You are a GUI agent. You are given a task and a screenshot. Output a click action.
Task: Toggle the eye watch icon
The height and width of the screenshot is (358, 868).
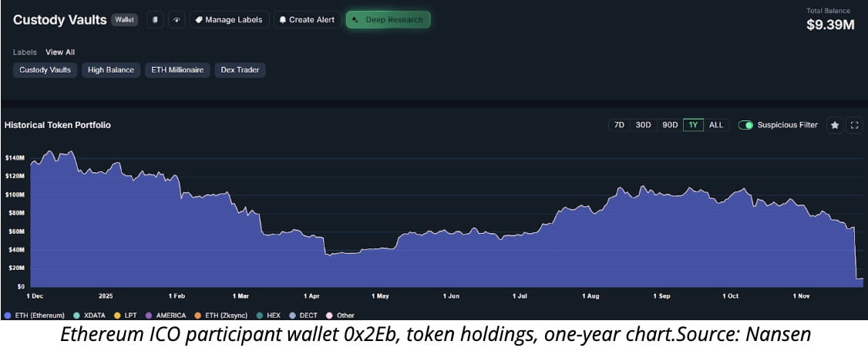(x=177, y=19)
